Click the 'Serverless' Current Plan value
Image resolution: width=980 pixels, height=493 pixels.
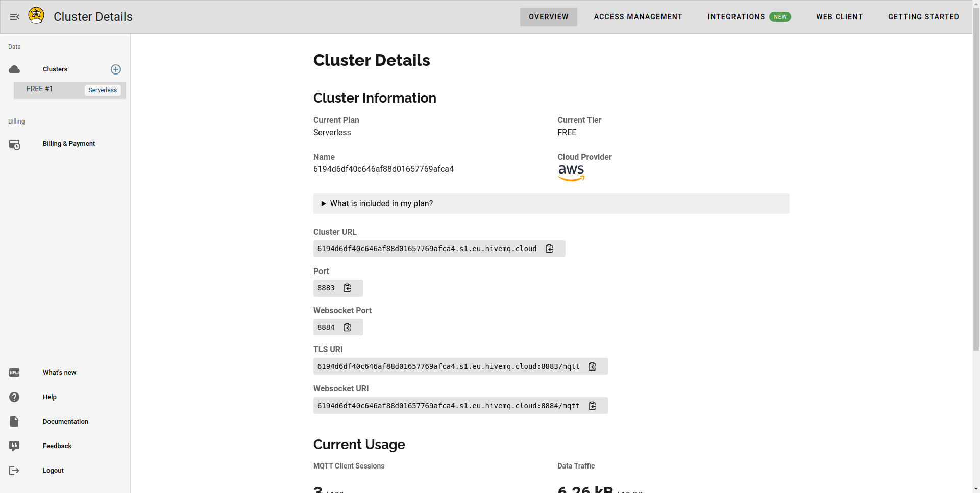pos(332,133)
